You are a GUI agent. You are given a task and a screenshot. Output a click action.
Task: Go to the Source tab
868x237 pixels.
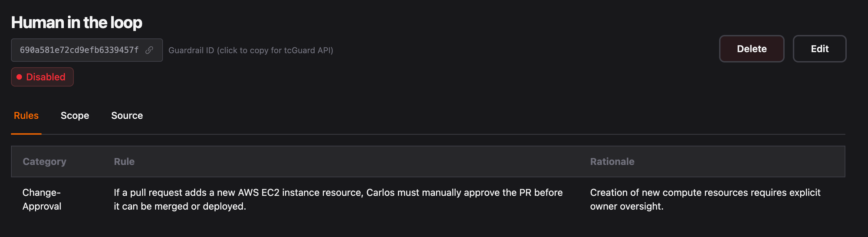tap(127, 116)
